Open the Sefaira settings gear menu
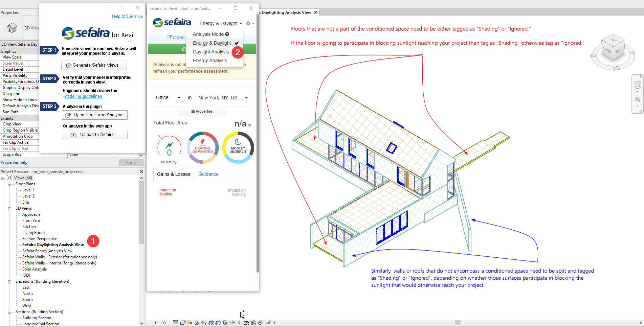Viewport: 644px width, 327px height. [250, 23]
